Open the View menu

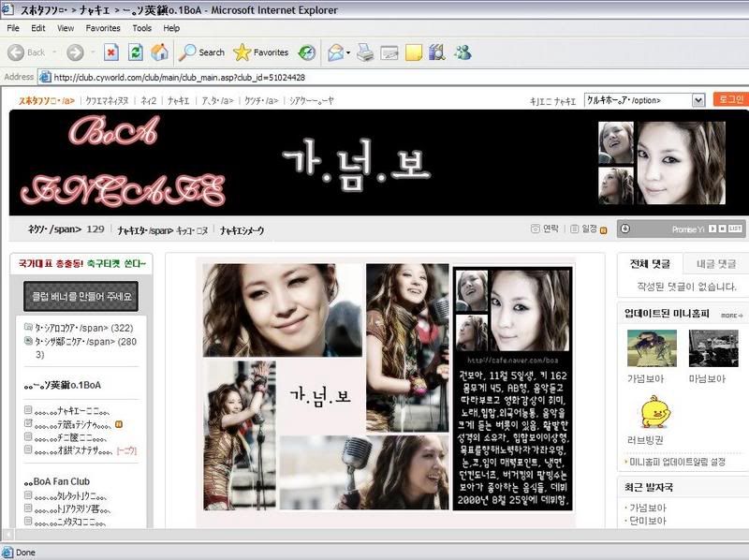66,28
